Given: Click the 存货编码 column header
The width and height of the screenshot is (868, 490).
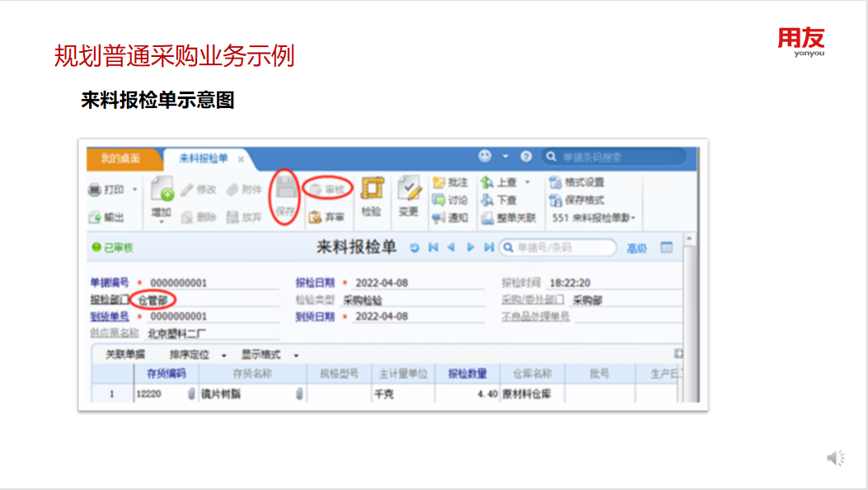Looking at the screenshot, I should point(166,374).
